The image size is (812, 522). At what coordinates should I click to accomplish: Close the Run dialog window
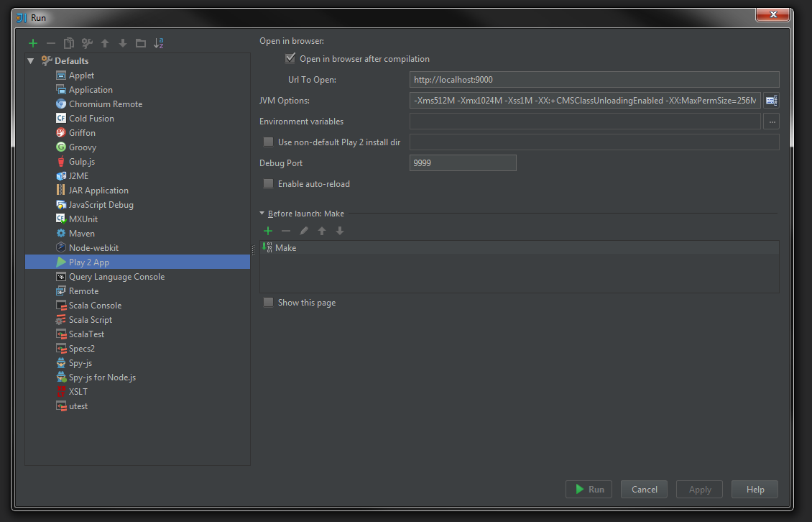point(772,14)
